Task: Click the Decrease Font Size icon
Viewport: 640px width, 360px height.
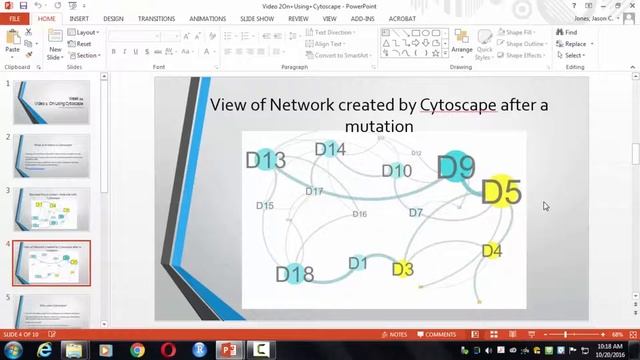Action: pyautogui.click(x=198, y=36)
